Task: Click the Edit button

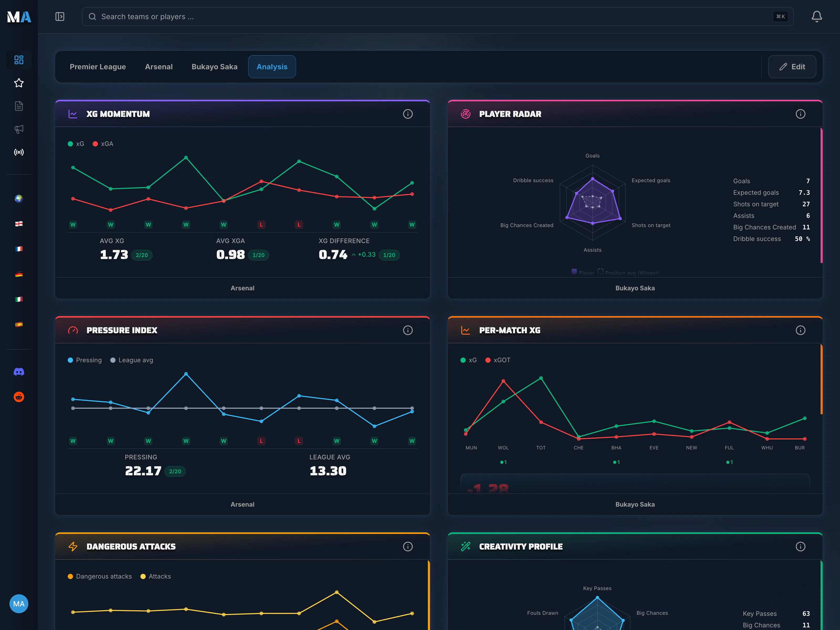Action: [x=792, y=67]
